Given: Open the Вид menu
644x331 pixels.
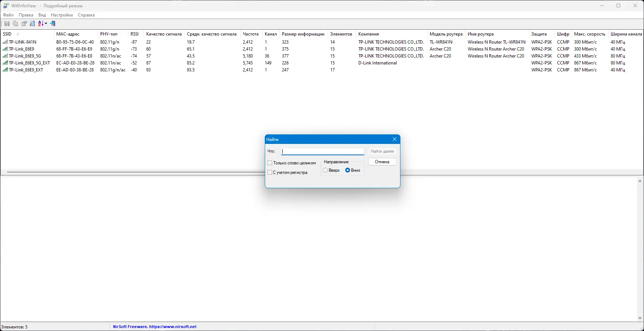Looking at the screenshot, I should 42,15.
